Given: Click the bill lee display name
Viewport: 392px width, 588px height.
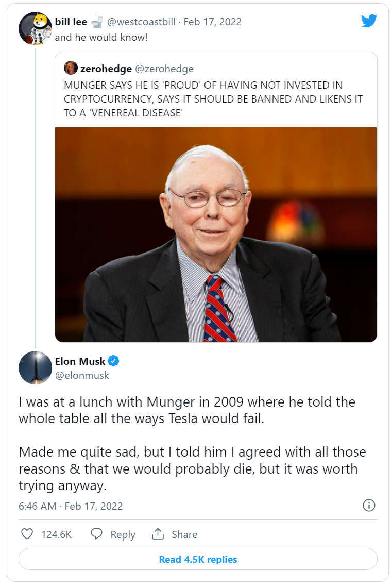Looking at the screenshot, I should pyautogui.click(x=71, y=22).
